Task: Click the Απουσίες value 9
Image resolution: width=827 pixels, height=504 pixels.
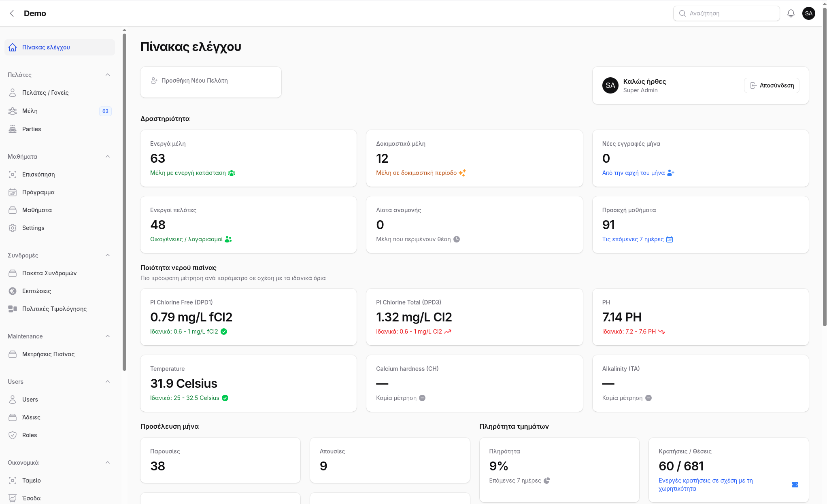Action: [x=323, y=466]
